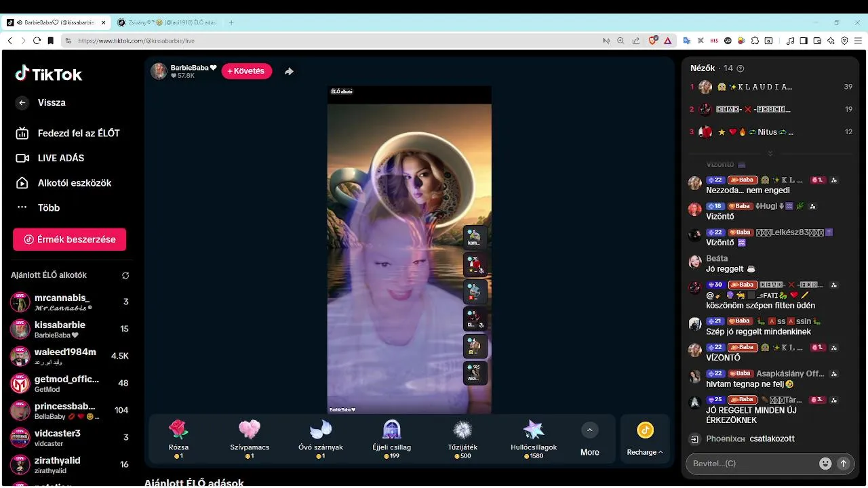Send the Óvó szárnyak gift
868x488 pixels.
point(321,439)
